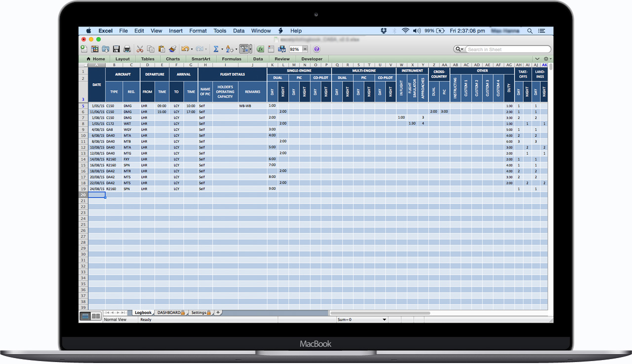The height and width of the screenshot is (364, 632).
Task: Save the workbook with the floppy icon
Action: 117,49
